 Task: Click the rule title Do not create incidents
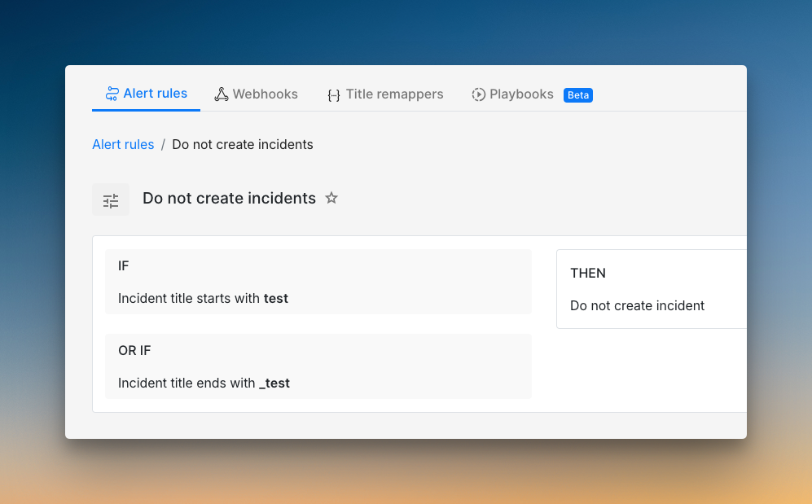pyautogui.click(x=229, y=198)
